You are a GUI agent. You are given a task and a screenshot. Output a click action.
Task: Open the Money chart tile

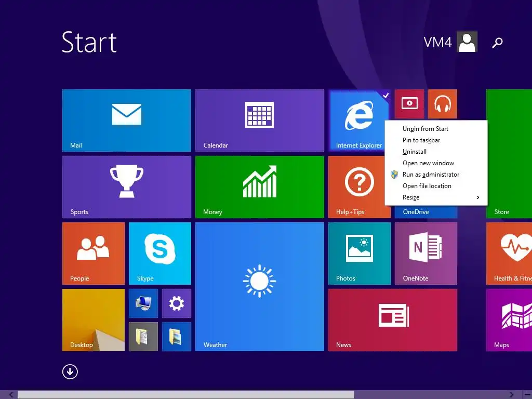pyautogui.click(x=260, y=187)
